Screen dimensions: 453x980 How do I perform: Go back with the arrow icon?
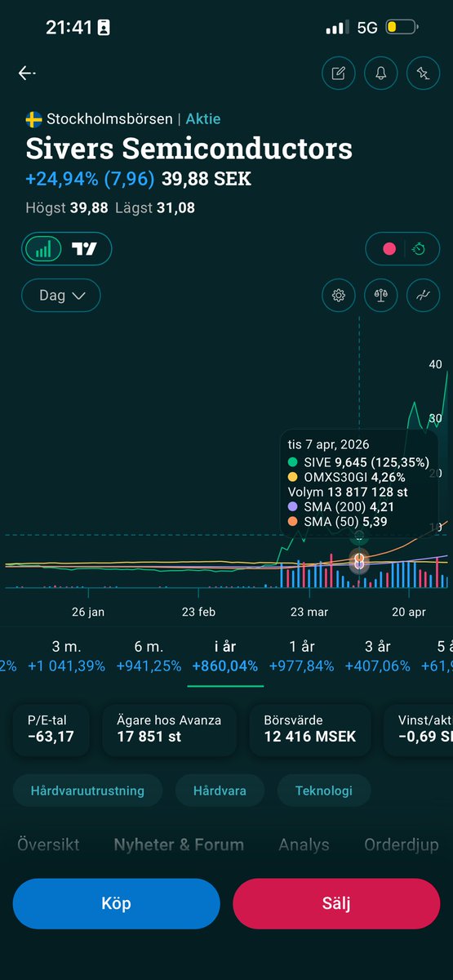click(x=27, y=73)
